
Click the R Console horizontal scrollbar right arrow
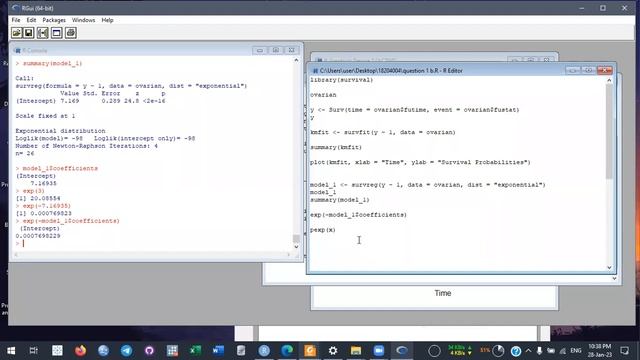click(289, 255)
